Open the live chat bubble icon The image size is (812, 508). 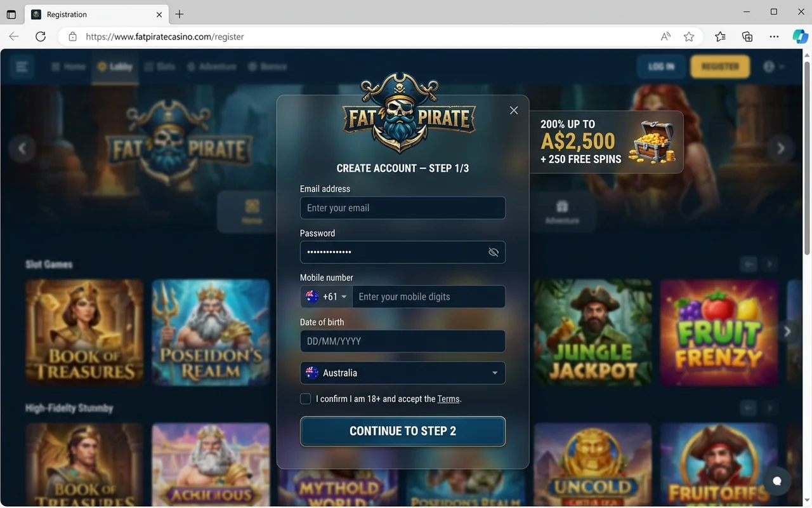tap(776, 481)
